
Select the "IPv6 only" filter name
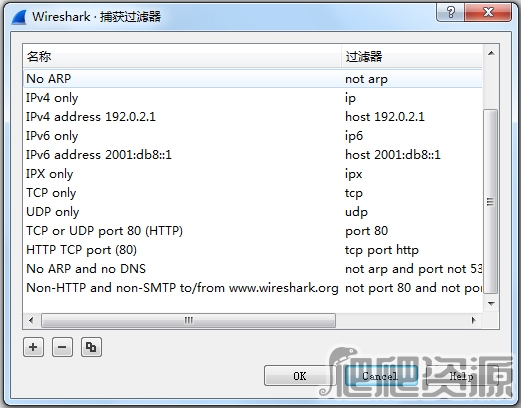[52, 136]
